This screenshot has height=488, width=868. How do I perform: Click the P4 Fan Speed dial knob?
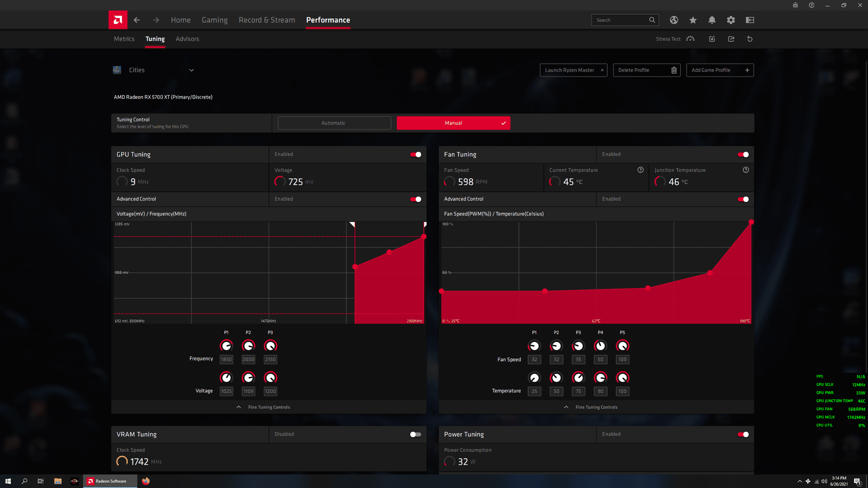pos(601,346)
